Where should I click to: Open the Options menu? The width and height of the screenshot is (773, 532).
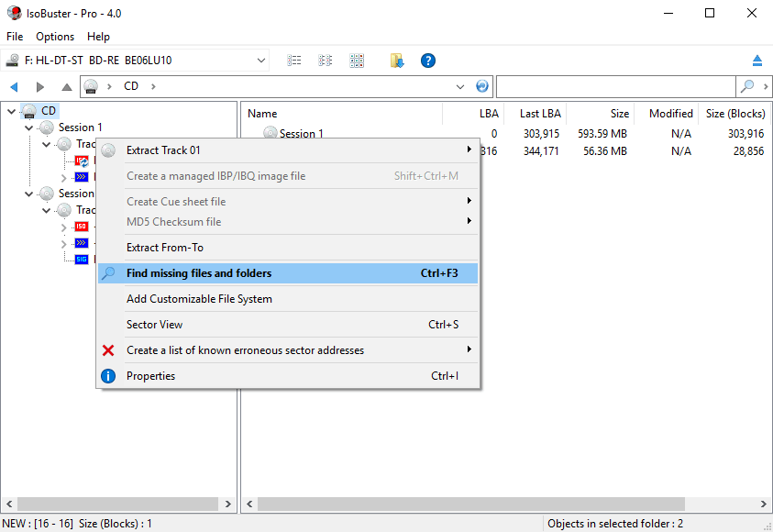(x=55, y=37)
